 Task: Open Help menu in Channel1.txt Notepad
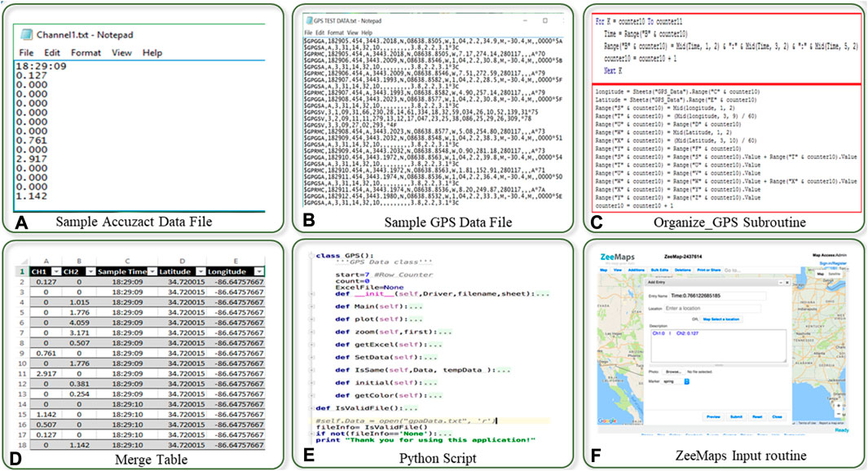point(152,53)
